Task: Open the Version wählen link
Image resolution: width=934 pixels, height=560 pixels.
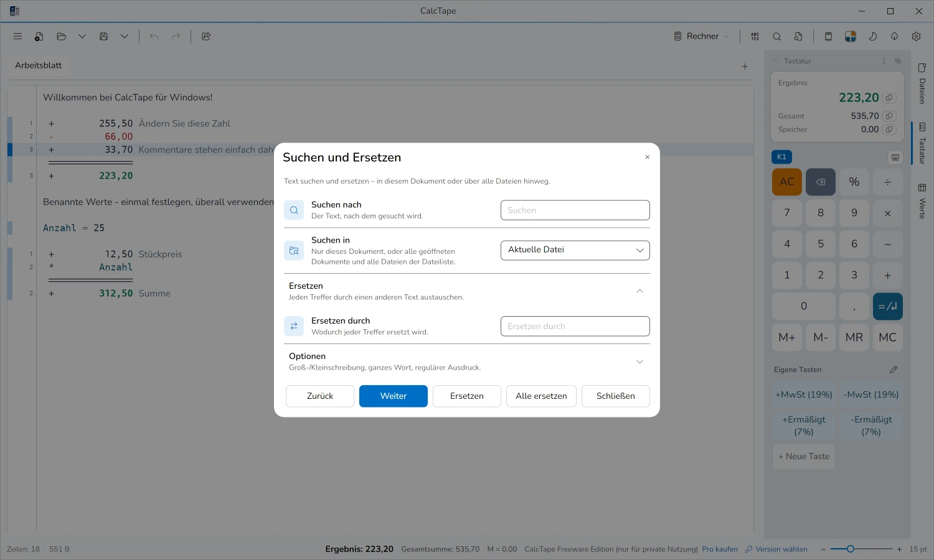Action: (x=776, y=549)
